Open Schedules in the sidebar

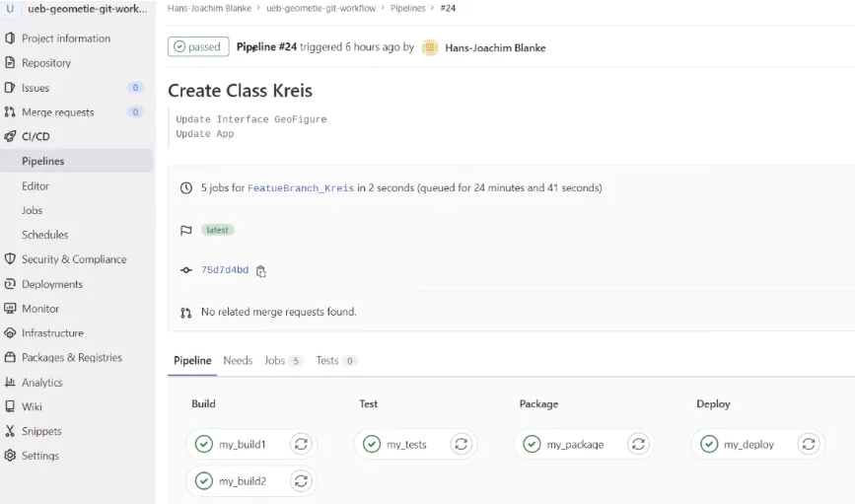(44, 235)
